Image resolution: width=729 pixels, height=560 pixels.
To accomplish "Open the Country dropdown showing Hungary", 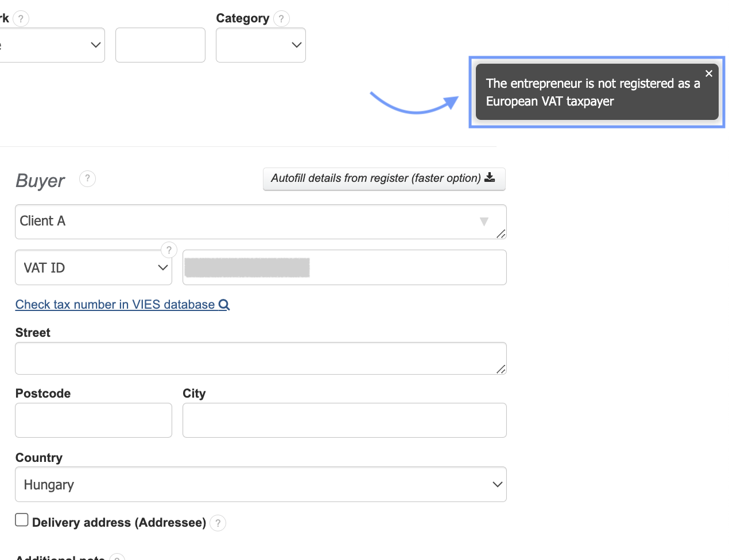I will pyautogui.click(x=261, y=485).
